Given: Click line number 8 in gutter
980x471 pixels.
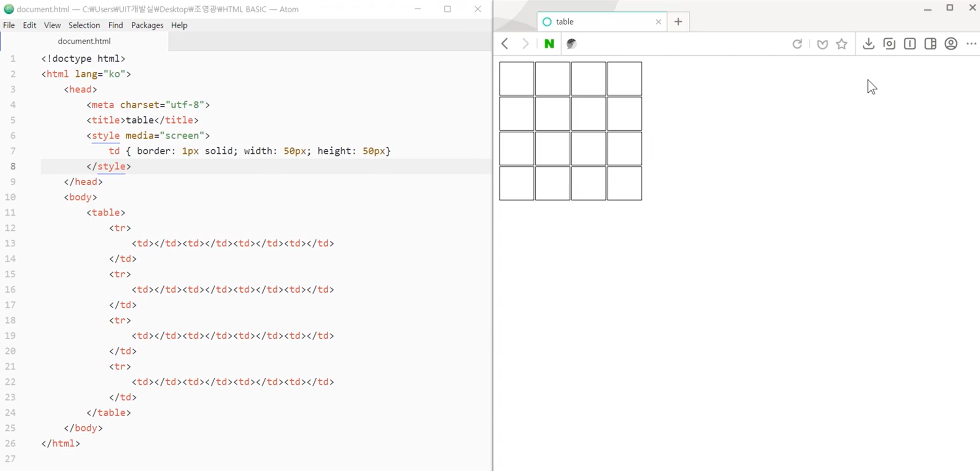Looking at the screenshot, I should tap(13, 166).
